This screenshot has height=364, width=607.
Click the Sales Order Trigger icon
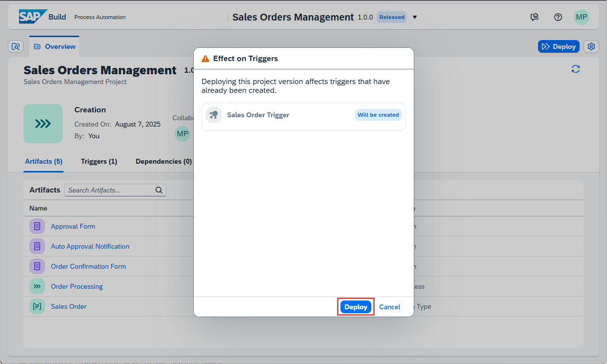214,115
